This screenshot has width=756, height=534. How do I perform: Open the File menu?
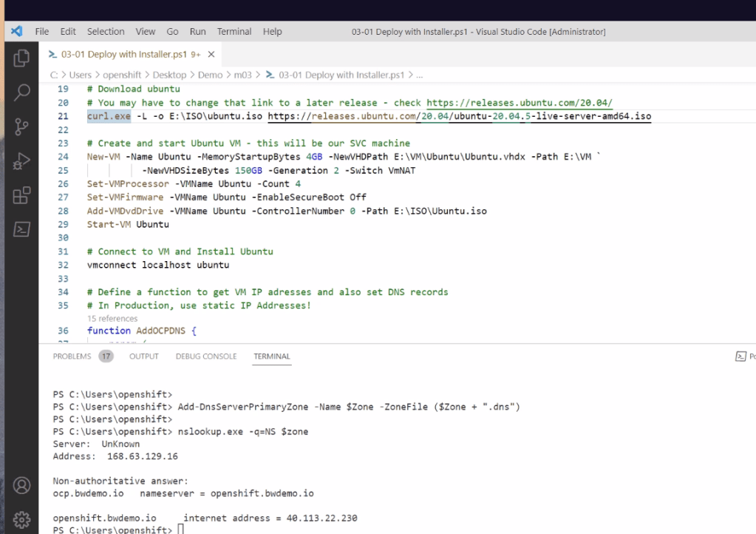(x=42, y=31)
